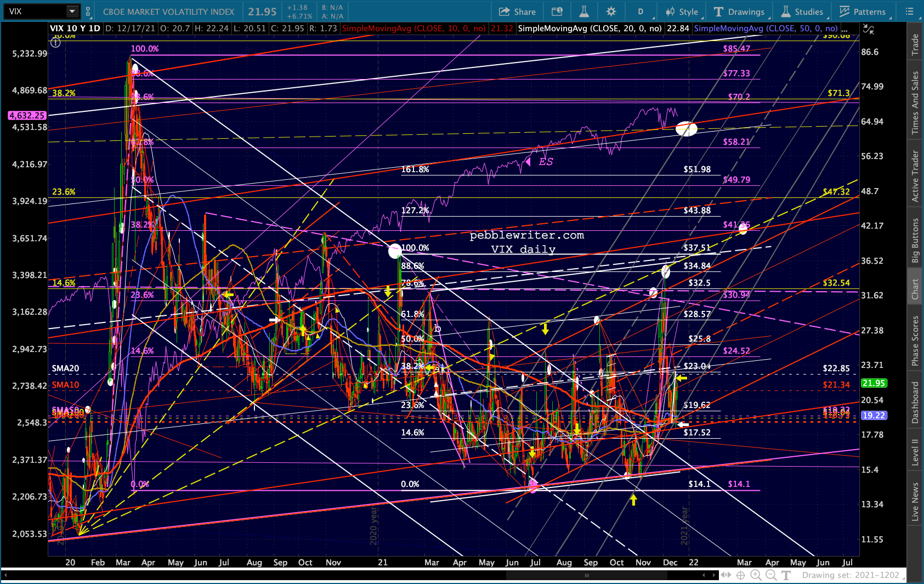The image size is (924, 584).
Task: Open the Drawing set 2021-1202 dropdown
Action: 854,575
